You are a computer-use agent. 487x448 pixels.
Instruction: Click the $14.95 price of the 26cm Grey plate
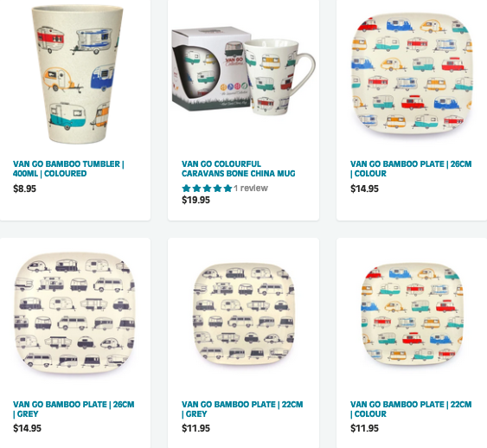(27, 428)
